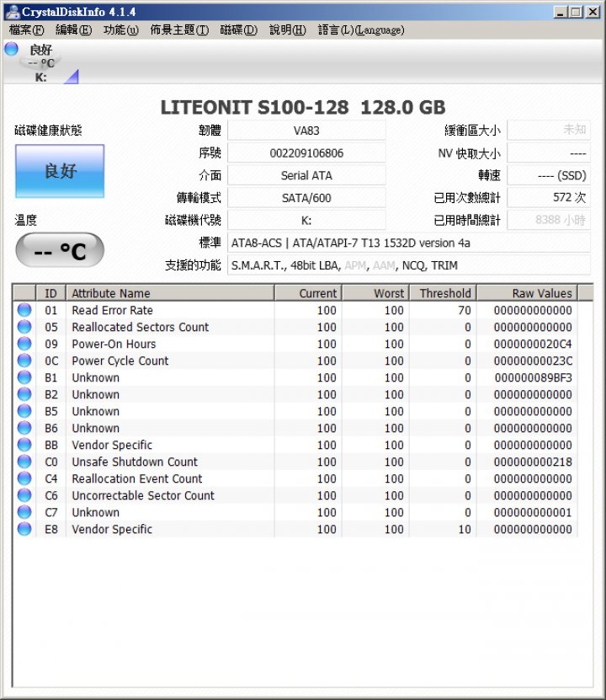Click status icon for Power-On Hours
The height and width of the screenshot is (700, 606).
(24, 344)
